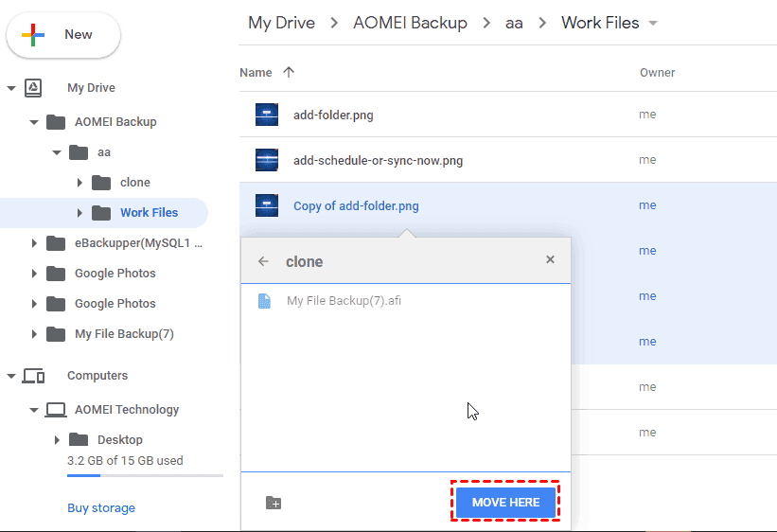Go back using the arrow beside clone
Image resolution: width=777 pixels, height=532 pixels.
(x=264, y=261)
